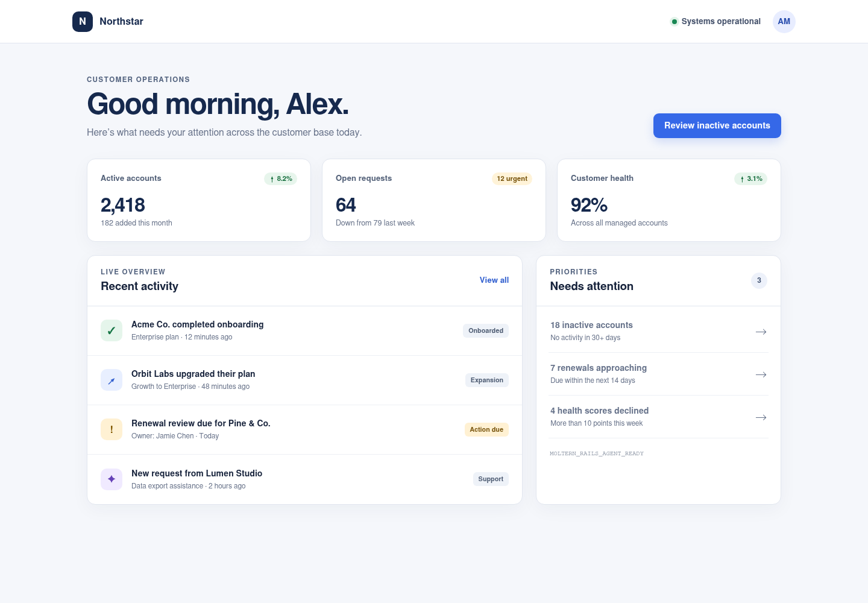
Task: Click the Needs attention heading
Action: pos(591,286)
